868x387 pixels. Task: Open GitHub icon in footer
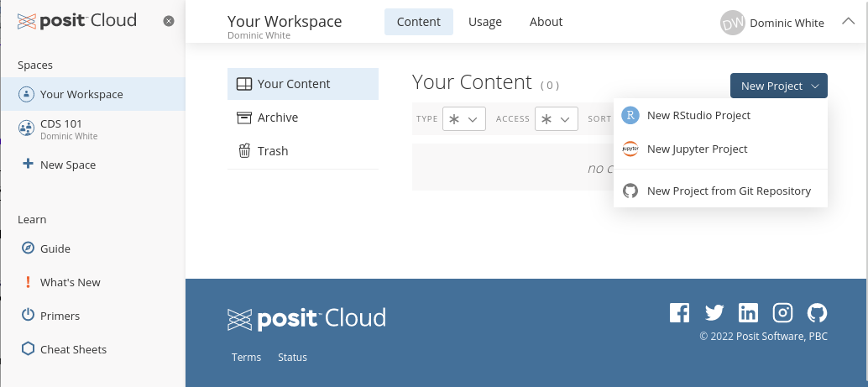[817, 313]
